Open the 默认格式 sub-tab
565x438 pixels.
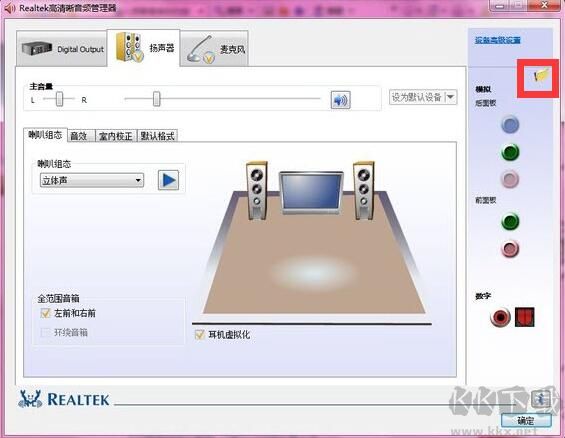pyautogui.click(x=157, y=136)
